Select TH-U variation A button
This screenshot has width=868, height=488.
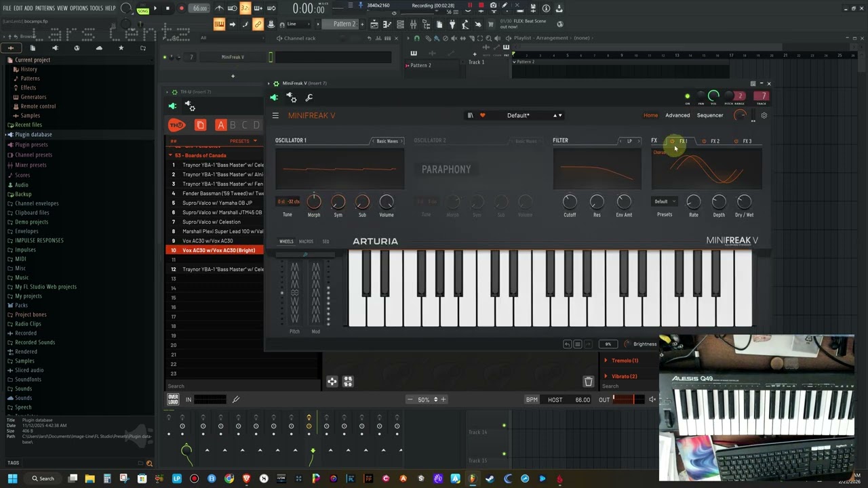coord(220,125)
